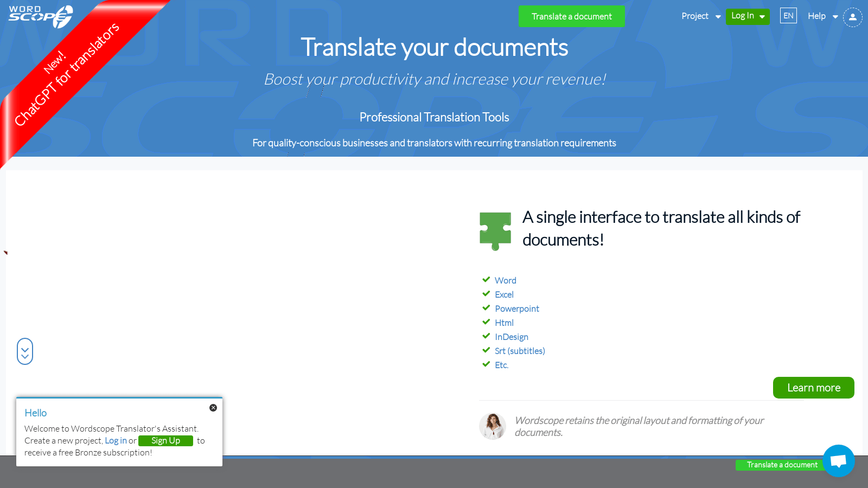Click the Word file type link
Screen dimensions: 868x488
pyautogui.click(x=506, y=280)
